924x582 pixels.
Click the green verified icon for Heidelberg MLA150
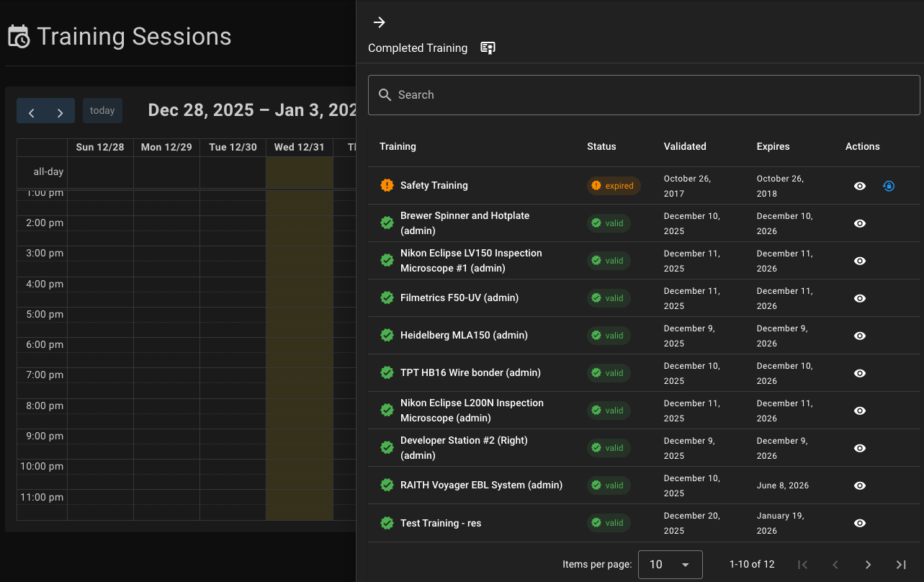pos(387,335)
